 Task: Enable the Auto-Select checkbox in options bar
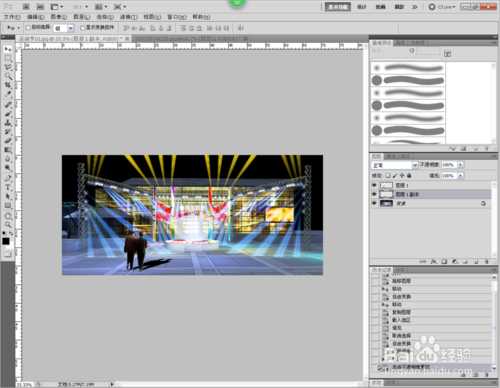[28, 28]
